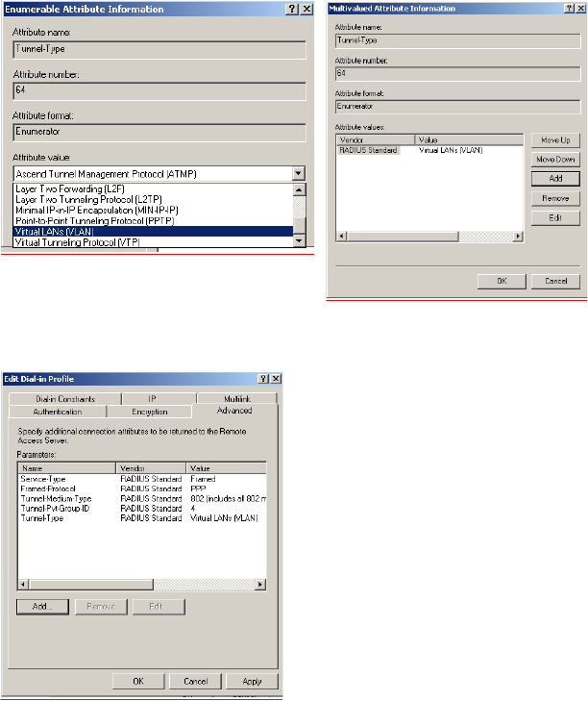This screenshot has height=701, width=588.
Task: Select Tunnel-Pvt-Group-ID parameter row
Action: pos(143,509)
